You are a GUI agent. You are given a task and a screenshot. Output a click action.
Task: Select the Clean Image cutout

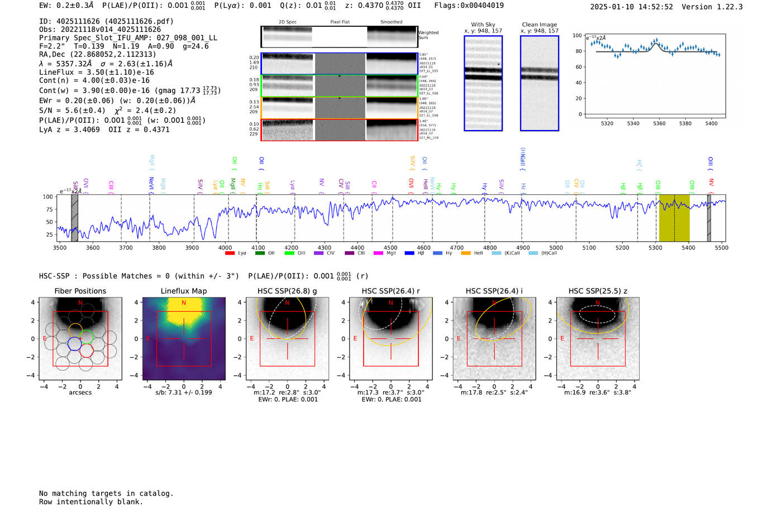click(x=540, y=83)
